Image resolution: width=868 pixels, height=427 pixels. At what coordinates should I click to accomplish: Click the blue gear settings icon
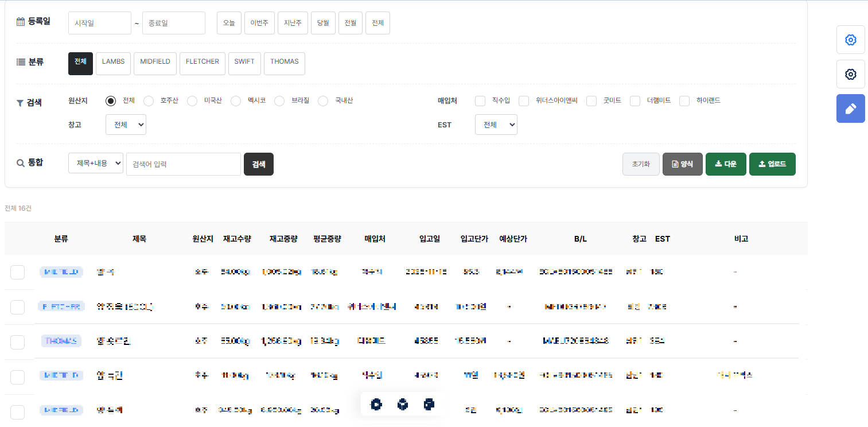[x=850, y=40]
